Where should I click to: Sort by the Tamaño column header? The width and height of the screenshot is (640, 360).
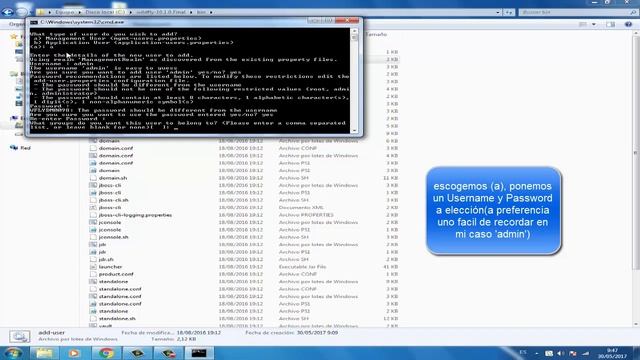[376, 35]
